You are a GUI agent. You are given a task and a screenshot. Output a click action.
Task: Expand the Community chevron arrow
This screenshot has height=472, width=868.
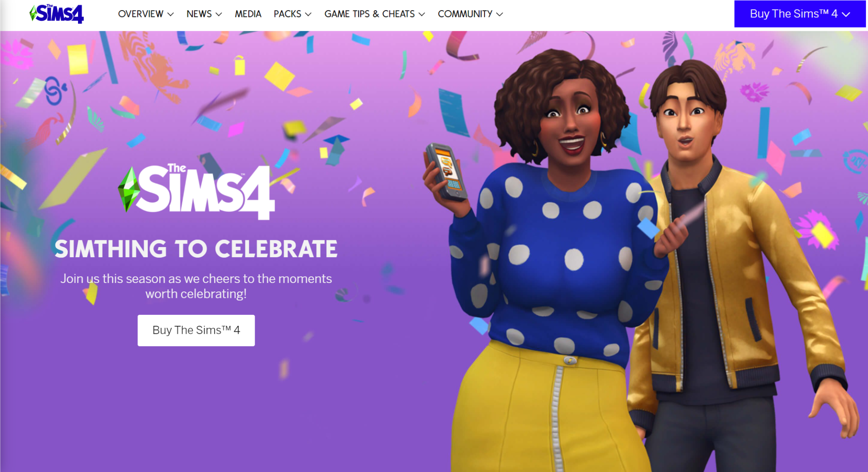point(500,14)
